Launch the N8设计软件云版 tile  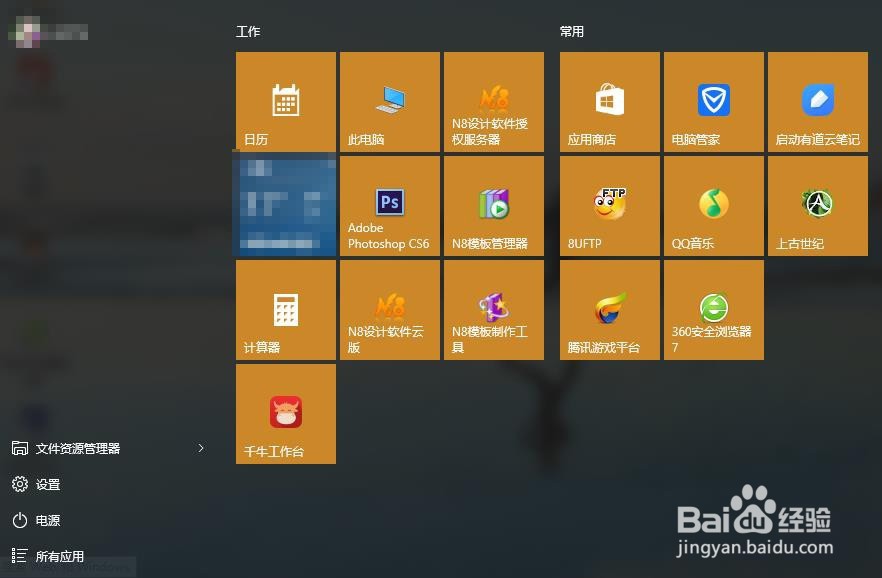390,310
